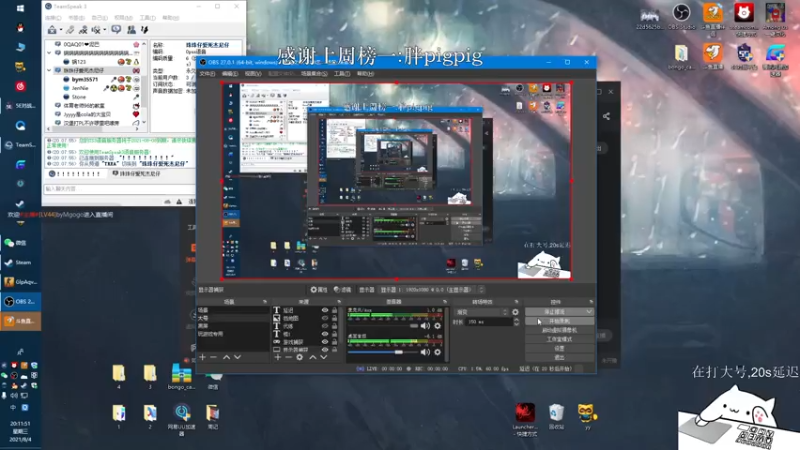Screen dimensions: 800x450
Task: Open TeamSpeak chat bubble toolbar icon
Action: tap(116, 30)
